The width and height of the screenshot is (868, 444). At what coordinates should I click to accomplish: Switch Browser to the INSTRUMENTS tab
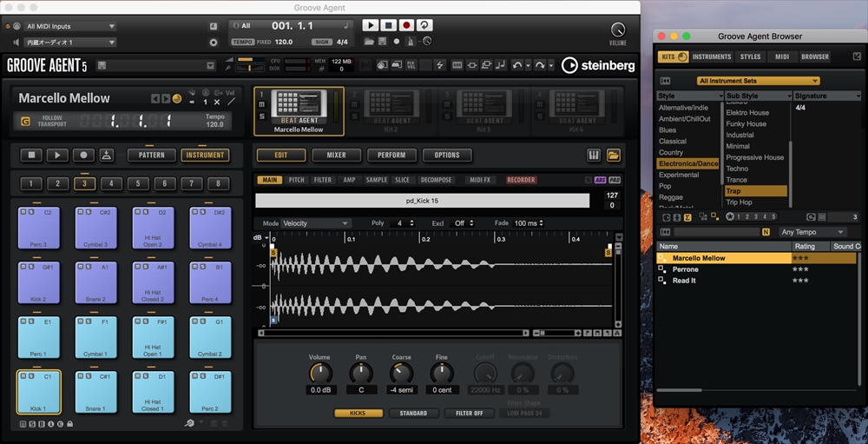(712, 56)
